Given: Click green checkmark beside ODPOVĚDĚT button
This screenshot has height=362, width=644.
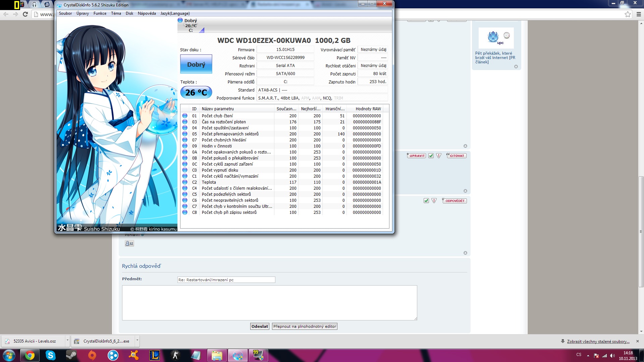Looking at the screenshot, I should [426, 201].
